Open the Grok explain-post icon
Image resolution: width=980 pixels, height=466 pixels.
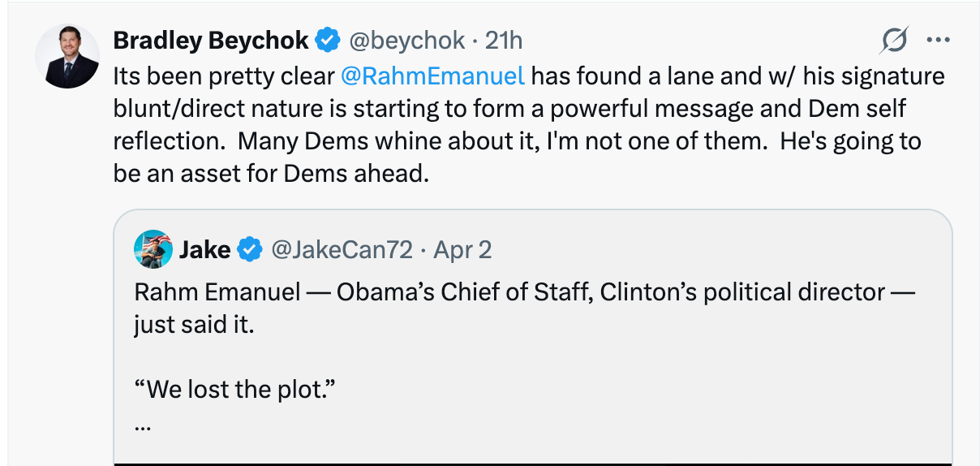pyautogui.click(x=895, y=40)
